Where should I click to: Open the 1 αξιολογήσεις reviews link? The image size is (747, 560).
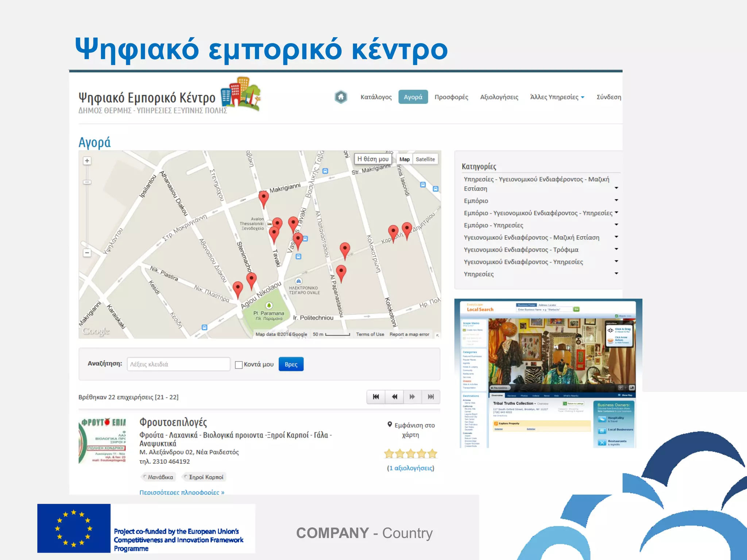point(411,468)
